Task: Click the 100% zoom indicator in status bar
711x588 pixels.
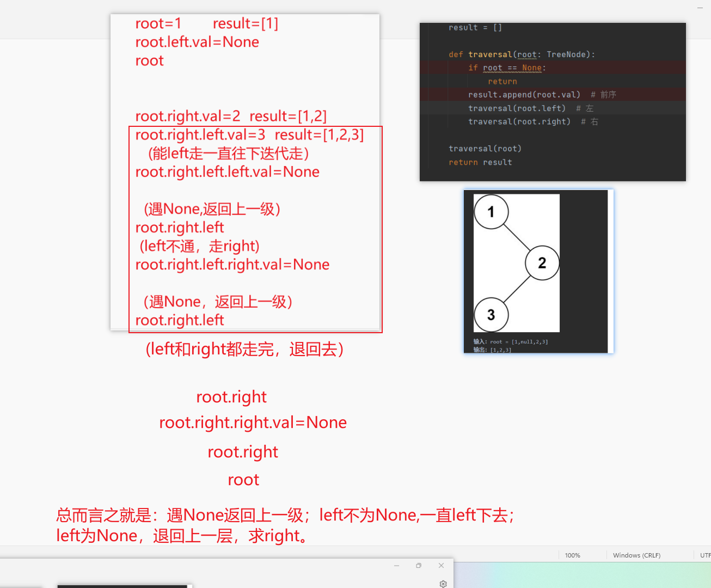Action: pyautogui.click(x=572, y=555)
